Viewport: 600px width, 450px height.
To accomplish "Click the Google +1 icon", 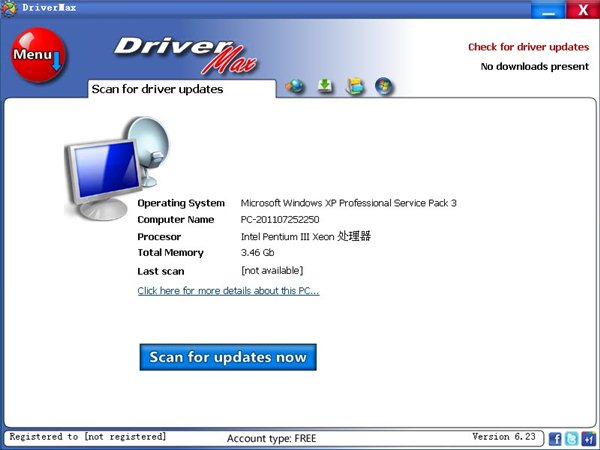I will (587, 438).
